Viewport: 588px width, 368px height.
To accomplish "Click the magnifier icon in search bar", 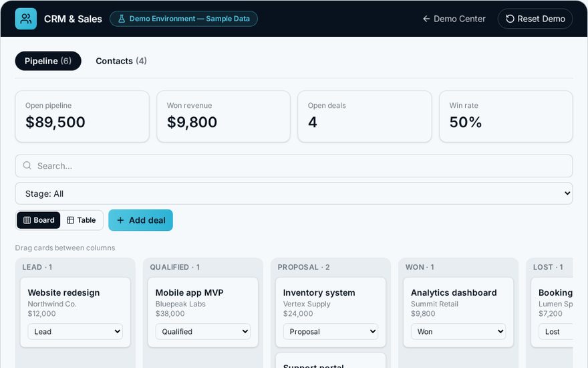I will (x=27, y=166).
